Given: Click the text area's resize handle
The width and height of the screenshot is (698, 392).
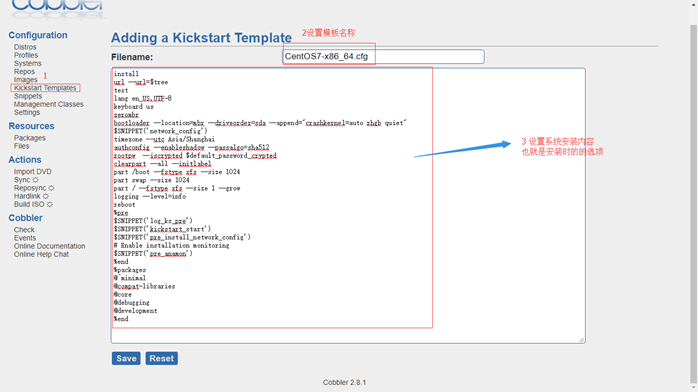Looking at the screenshot, I should pyautogui.click(x=581, y=339).
